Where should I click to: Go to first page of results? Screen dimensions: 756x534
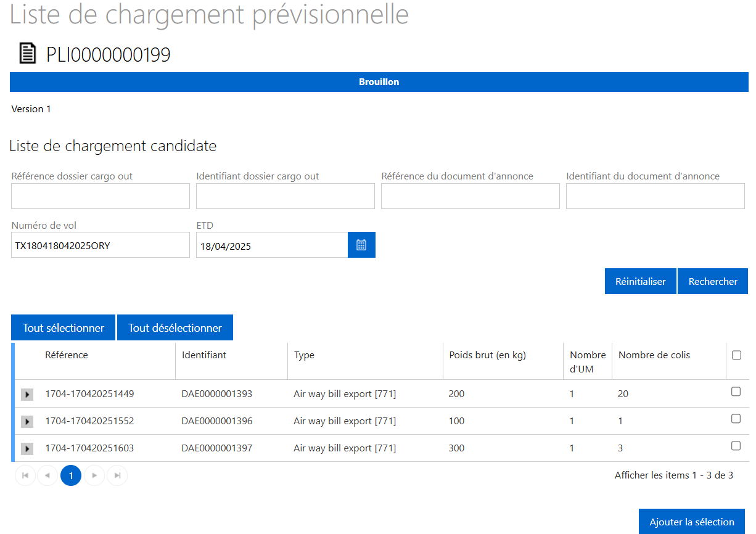(25, 475)
